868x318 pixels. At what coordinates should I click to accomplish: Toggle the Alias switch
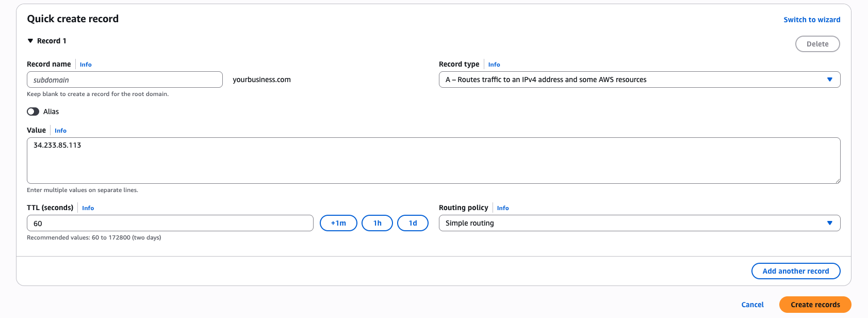tap(33, 112)
